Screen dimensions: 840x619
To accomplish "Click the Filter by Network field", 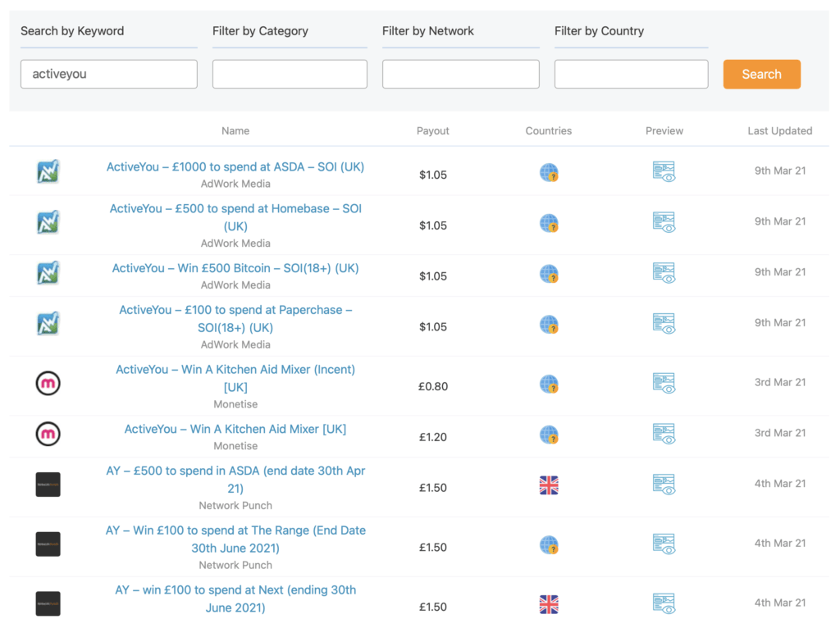I will coord(460,74).
